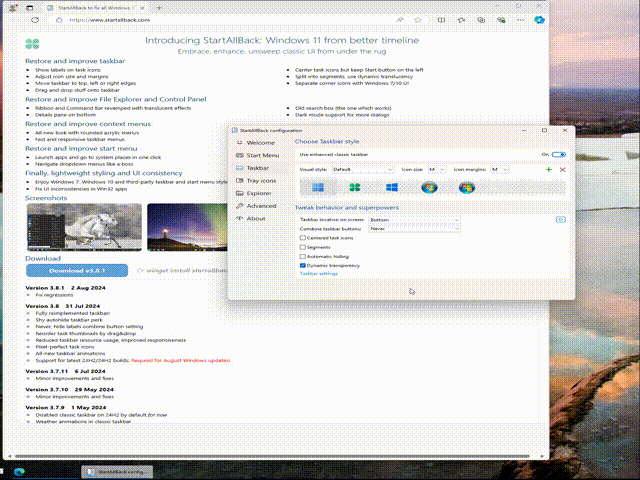Open the white horse screenshot thumbnail
Viewport: 640px width, 480px height.
coord(84,227)
